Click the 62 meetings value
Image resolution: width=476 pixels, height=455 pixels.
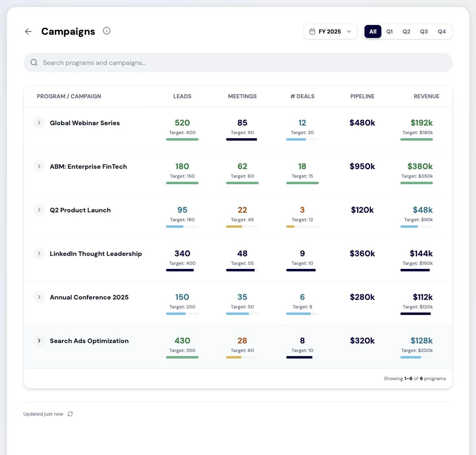click(x=242, y=166)
